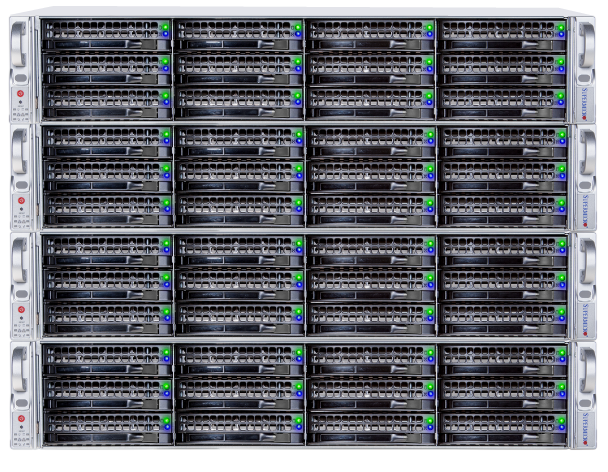Click the Supermicro logo on the second chassis
This screenshot has width=608, height=472.
coord(586,211)
